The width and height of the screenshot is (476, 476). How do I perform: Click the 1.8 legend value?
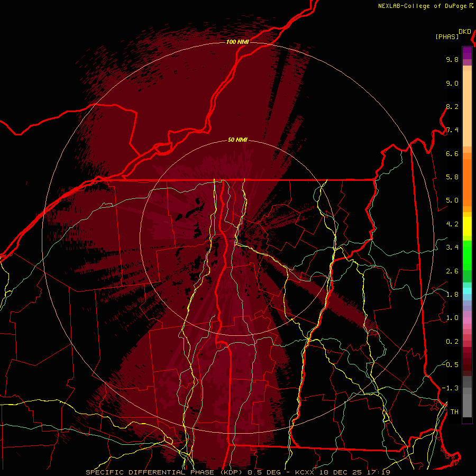point(452,295)
